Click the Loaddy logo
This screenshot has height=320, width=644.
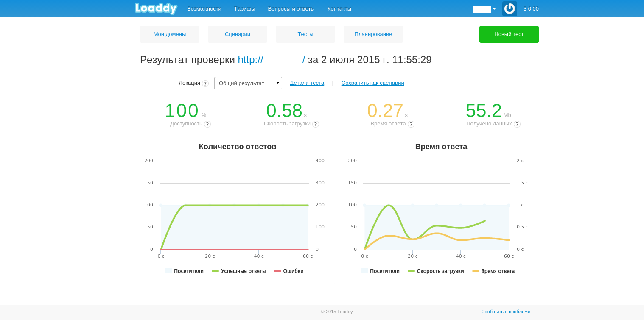click(x=156, y=8)
